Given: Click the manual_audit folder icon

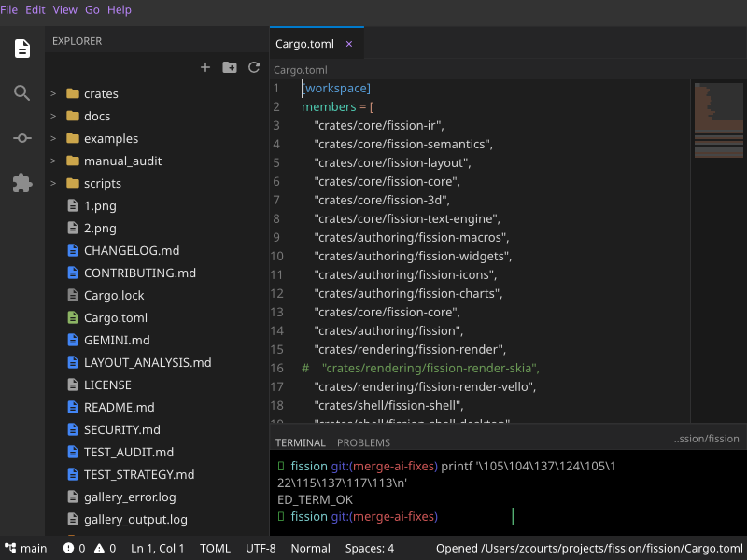Looking at the screenshot, I should click(x=73, y=161).
